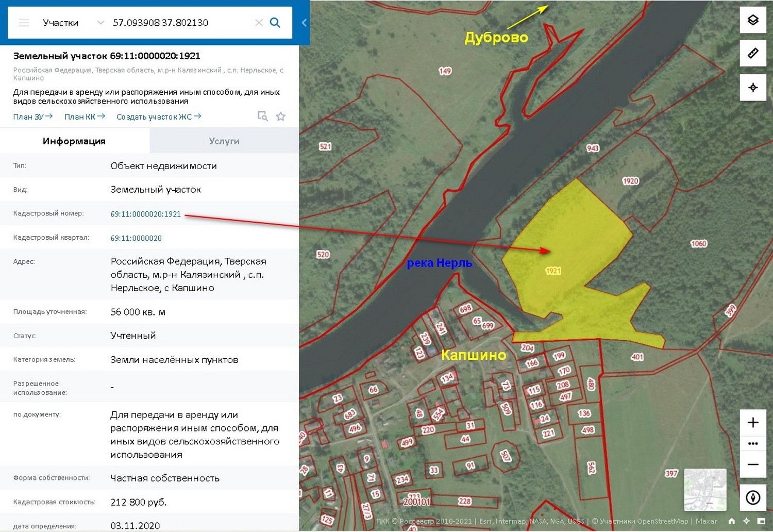Open more zoom options three dots
Viewport: 773px width, 532px height.
pos(753,443)
